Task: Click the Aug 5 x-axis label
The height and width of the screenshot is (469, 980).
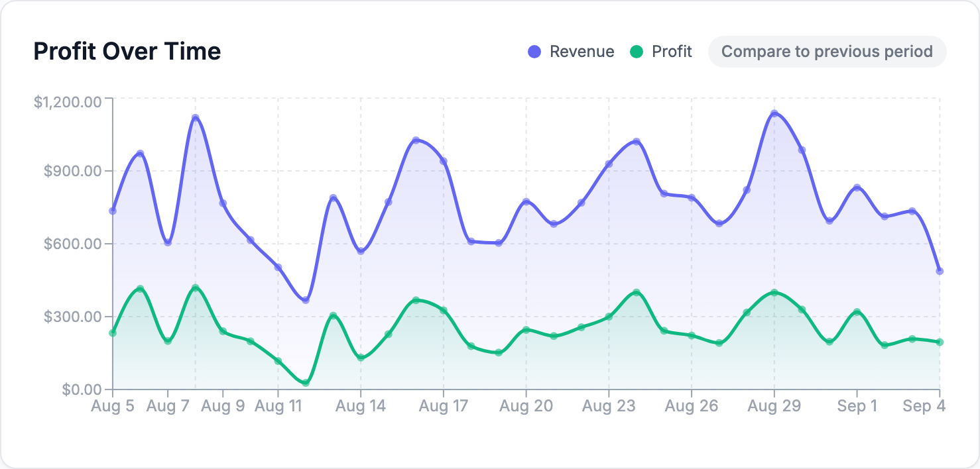Action: tap(113, 406)
